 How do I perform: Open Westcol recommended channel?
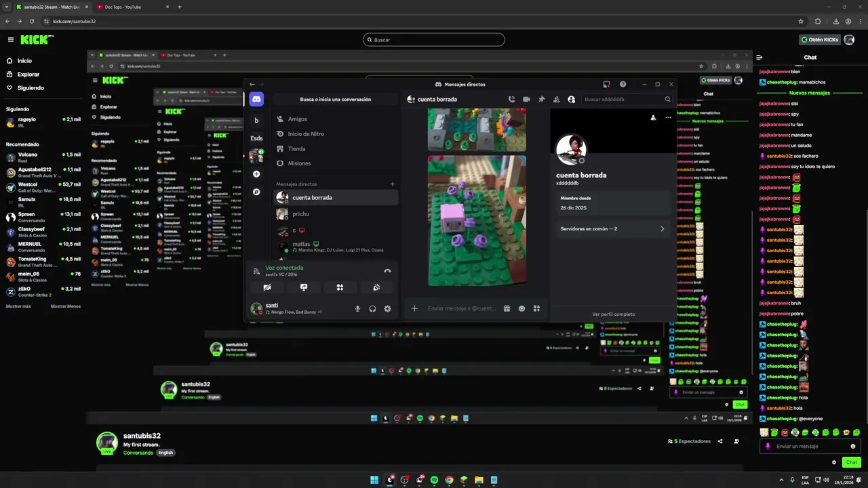coord(43,186)
